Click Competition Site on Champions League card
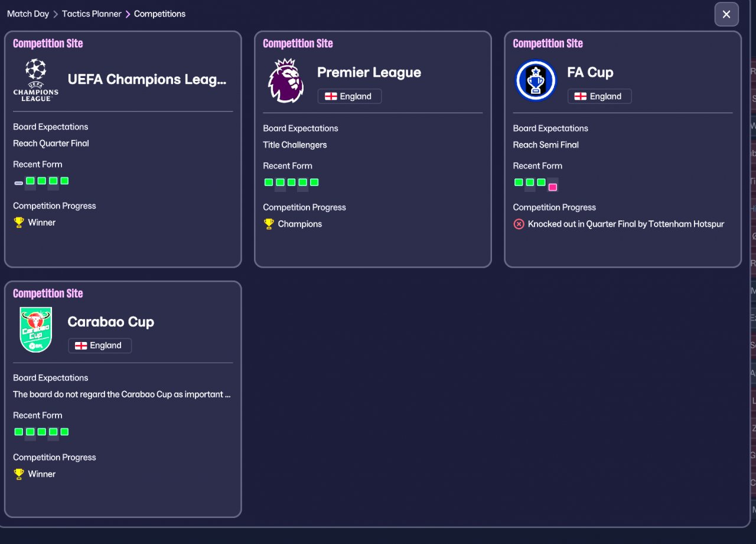 (x=48, y=44)
